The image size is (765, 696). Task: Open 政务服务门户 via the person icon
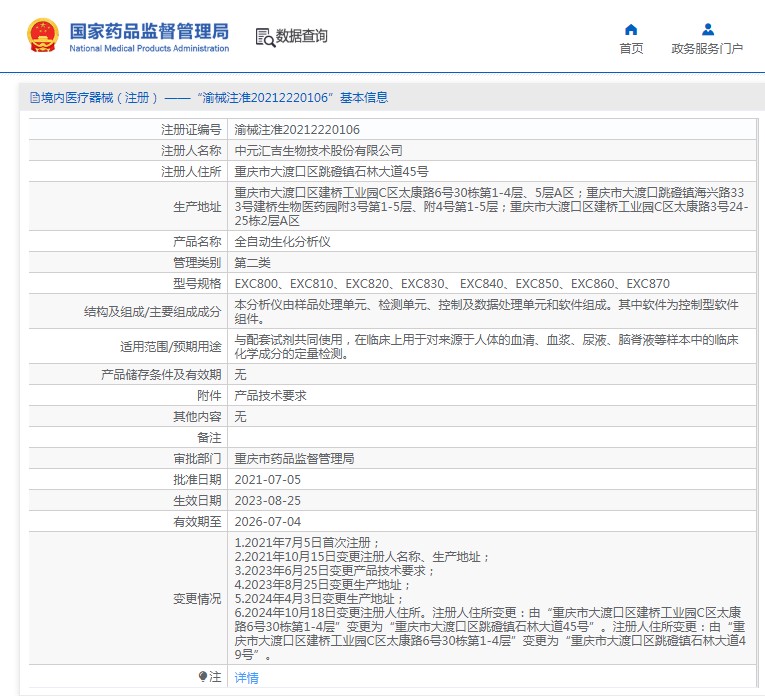[x=707, y=29]
